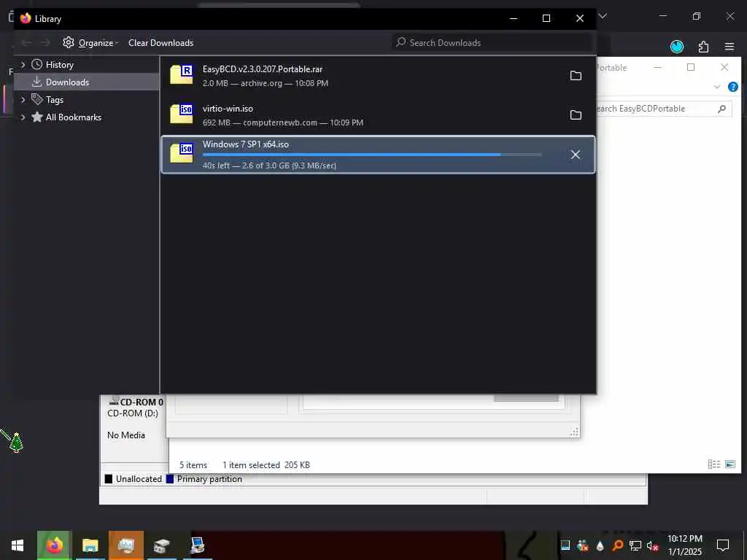Image resolution: width=747 pixels, height=560 pixels.
Task: Click the virtio-win.iso file type icon
Action: [181, 114]
